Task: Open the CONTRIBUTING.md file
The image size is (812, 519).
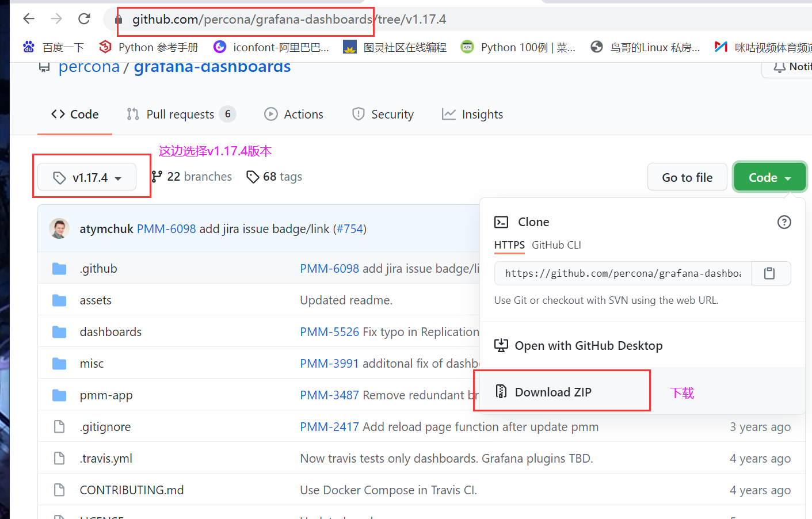Action: pos(132,490)
